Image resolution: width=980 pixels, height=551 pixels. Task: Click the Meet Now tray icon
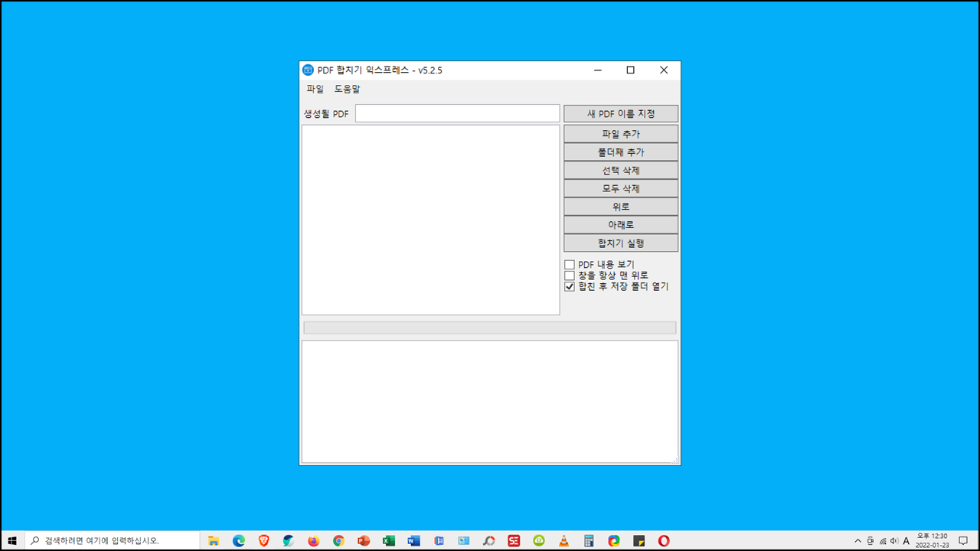pos(871,541)
